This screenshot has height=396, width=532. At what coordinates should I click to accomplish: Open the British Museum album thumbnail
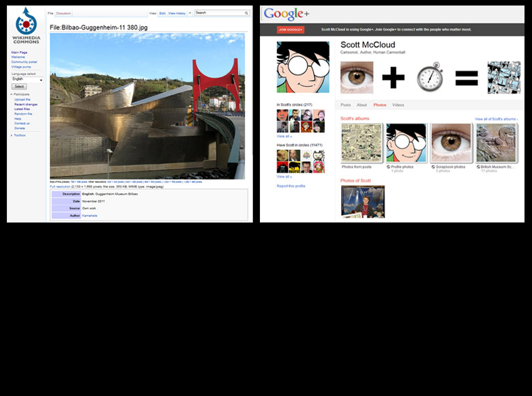[x=496, y=143]
